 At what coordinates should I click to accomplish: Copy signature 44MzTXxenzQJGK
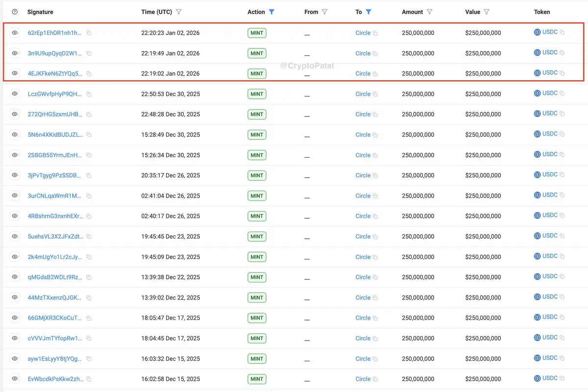point(89,298)
